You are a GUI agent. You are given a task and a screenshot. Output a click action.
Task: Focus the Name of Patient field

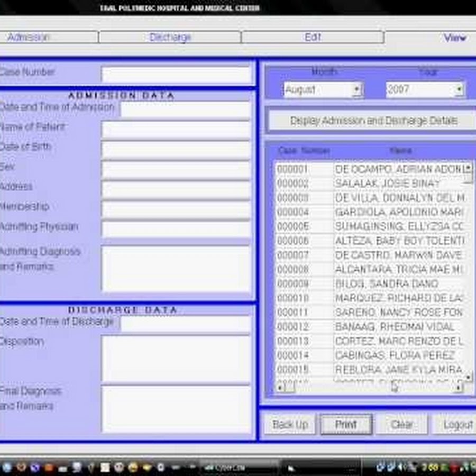(176, 130)
